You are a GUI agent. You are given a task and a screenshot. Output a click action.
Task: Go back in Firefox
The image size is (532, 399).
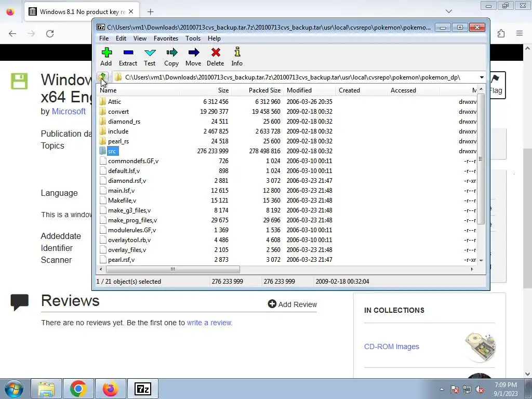[x=12, y=34]
